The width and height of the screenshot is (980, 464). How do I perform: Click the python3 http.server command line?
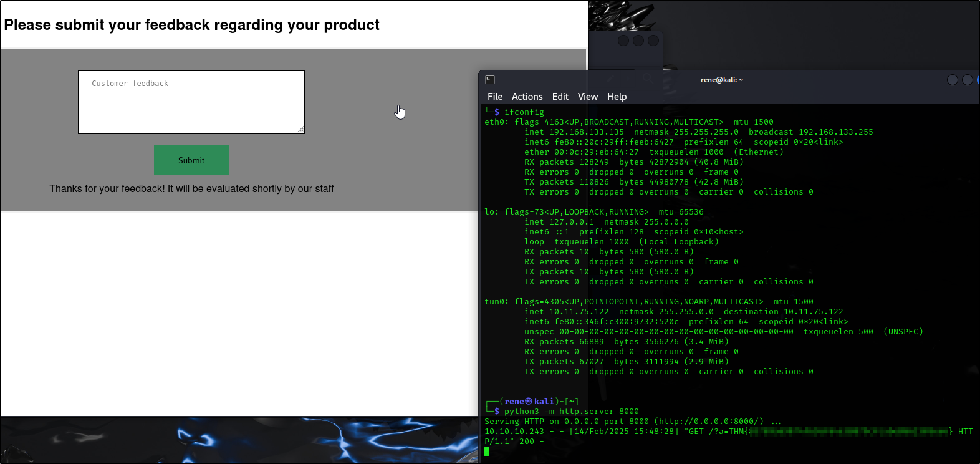(x=571, y=412)
